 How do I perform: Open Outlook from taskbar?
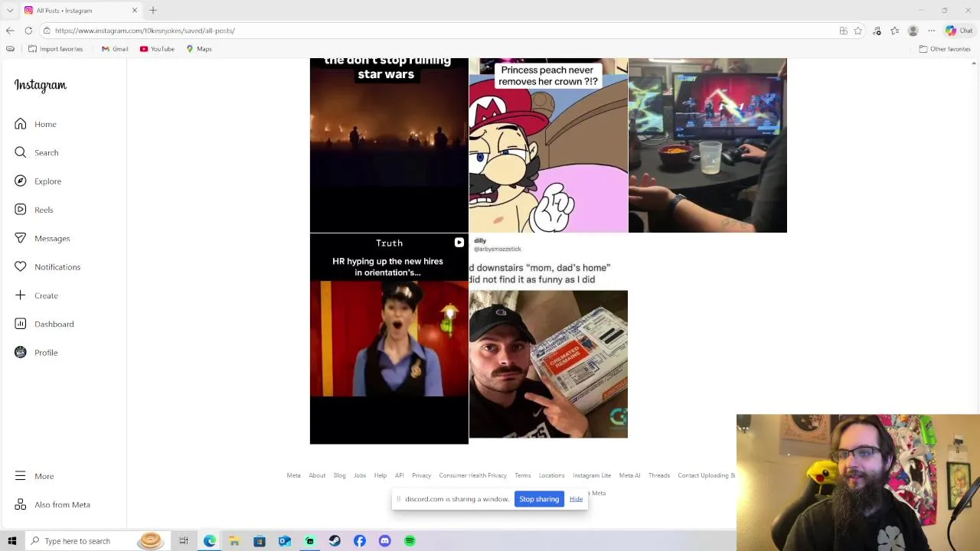pos(284,541)
